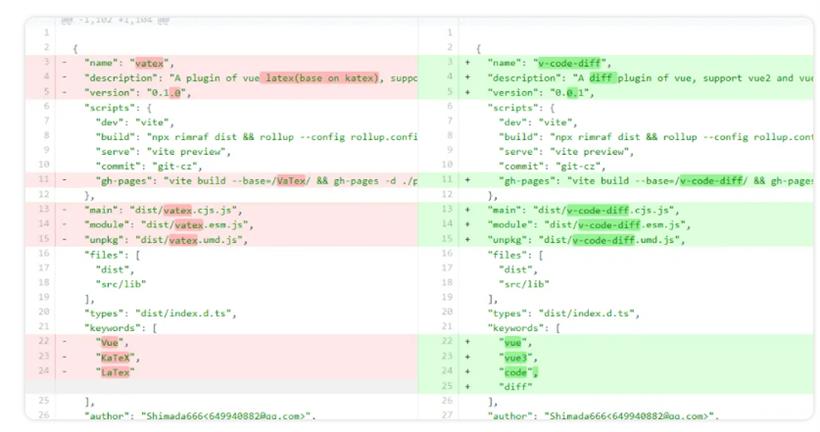Click the removed "name": "vatex" line

tap(221, 63)
